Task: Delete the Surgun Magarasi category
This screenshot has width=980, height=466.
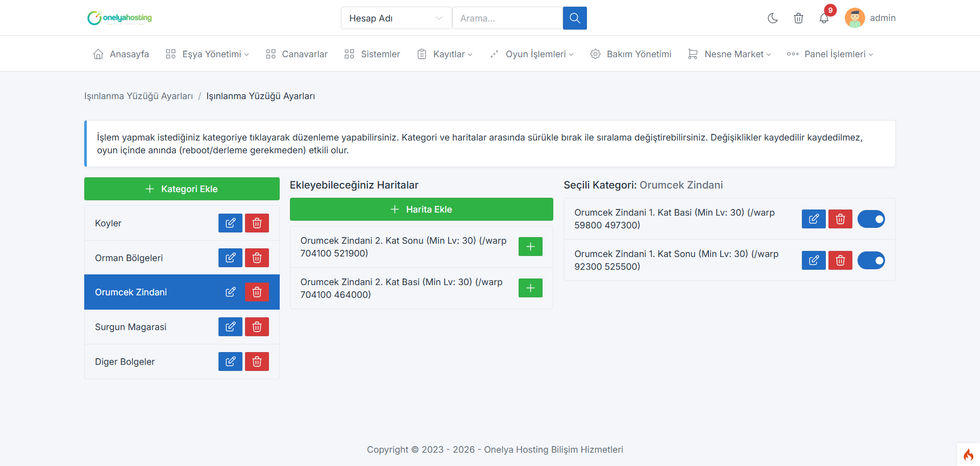Action: (x=257, y=327)
